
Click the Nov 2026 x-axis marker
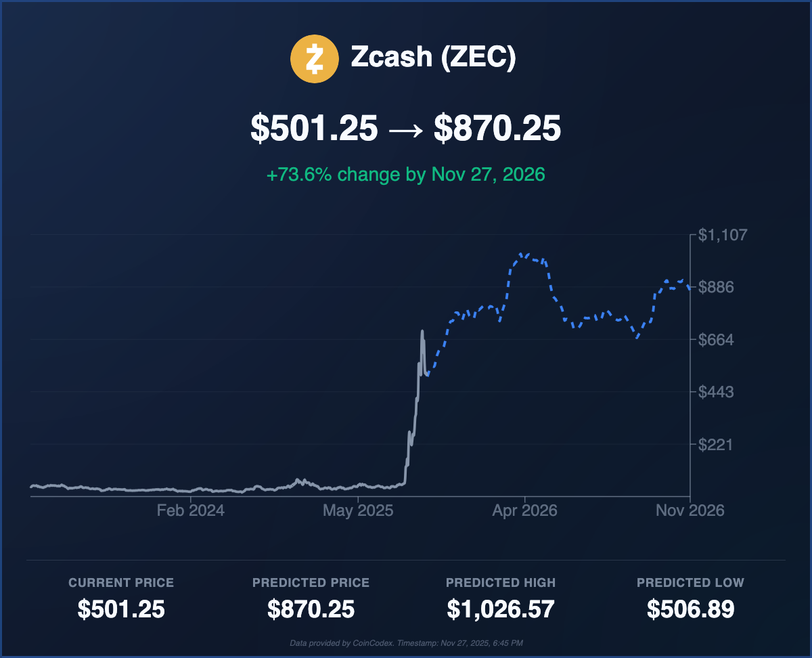pyautogui.click(x=691, y=510)
